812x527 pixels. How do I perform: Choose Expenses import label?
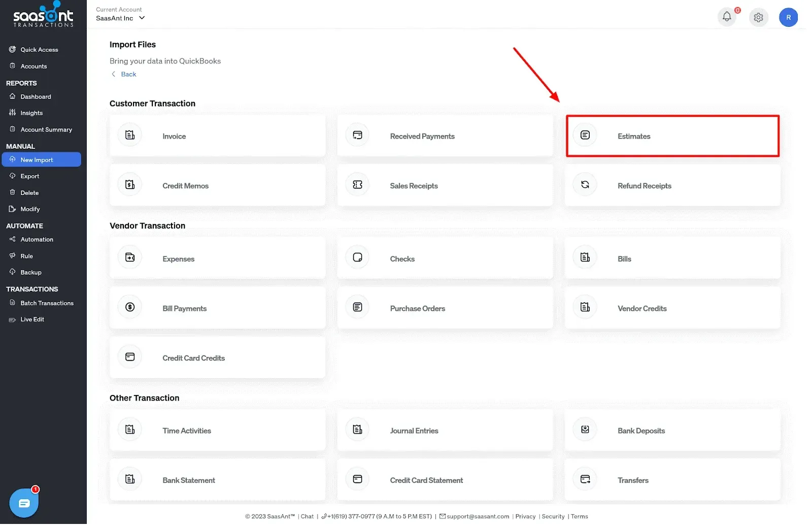178,259
